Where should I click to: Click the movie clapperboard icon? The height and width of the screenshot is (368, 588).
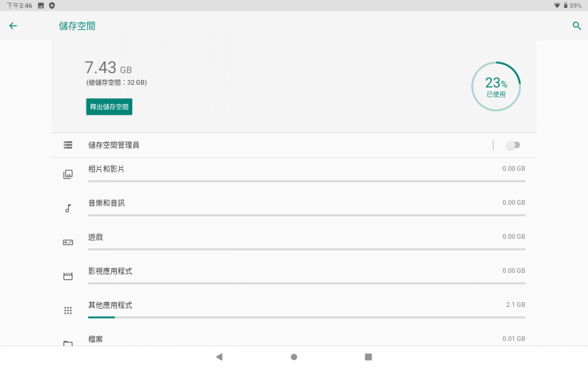tap(68, 276)
